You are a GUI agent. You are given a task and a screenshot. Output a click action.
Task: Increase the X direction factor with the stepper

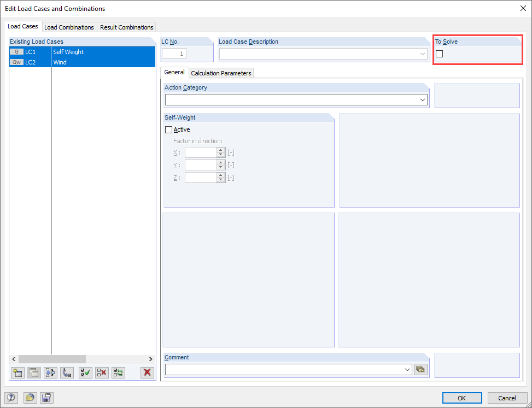click(x=220, y=150)
